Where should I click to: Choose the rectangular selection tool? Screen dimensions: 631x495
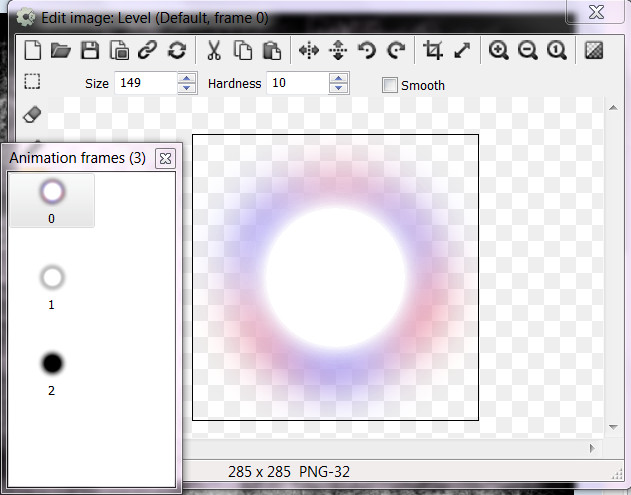point(32,82)
